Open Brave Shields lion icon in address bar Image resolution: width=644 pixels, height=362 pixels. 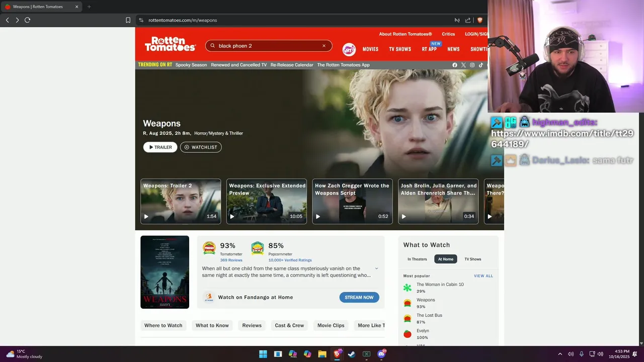click(x=479, y=20)
